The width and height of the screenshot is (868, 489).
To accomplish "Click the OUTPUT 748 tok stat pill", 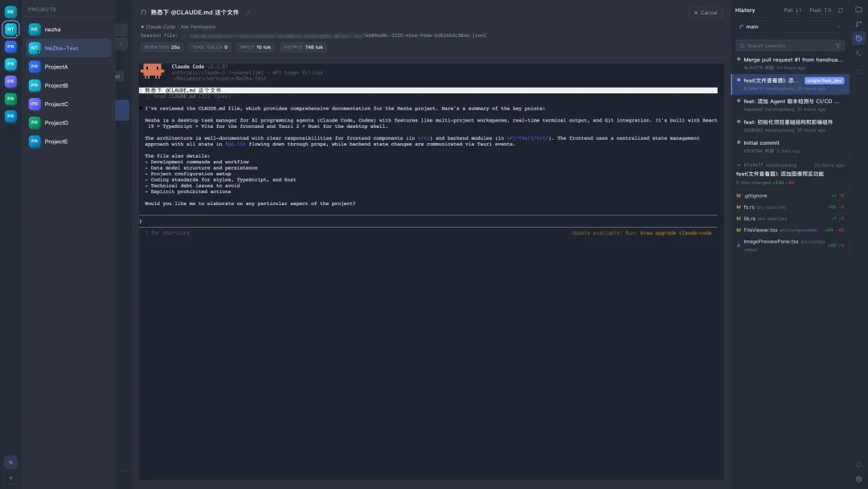I will click(x=303, y=47).
